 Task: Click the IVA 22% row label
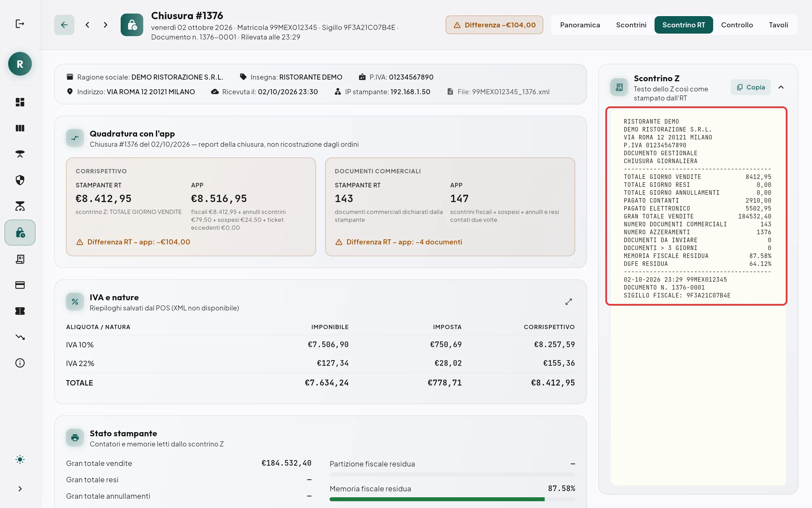(80, 364)
